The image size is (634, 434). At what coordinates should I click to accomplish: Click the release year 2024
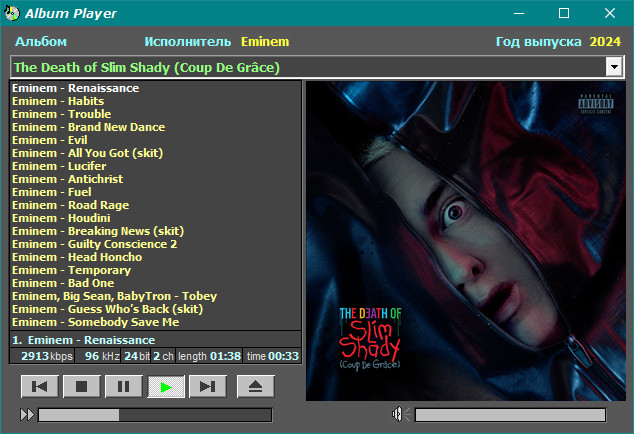tap(605, 42)
